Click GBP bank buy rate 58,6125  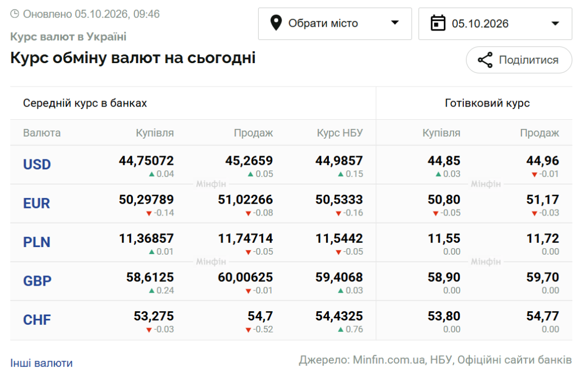coord(150,278)
